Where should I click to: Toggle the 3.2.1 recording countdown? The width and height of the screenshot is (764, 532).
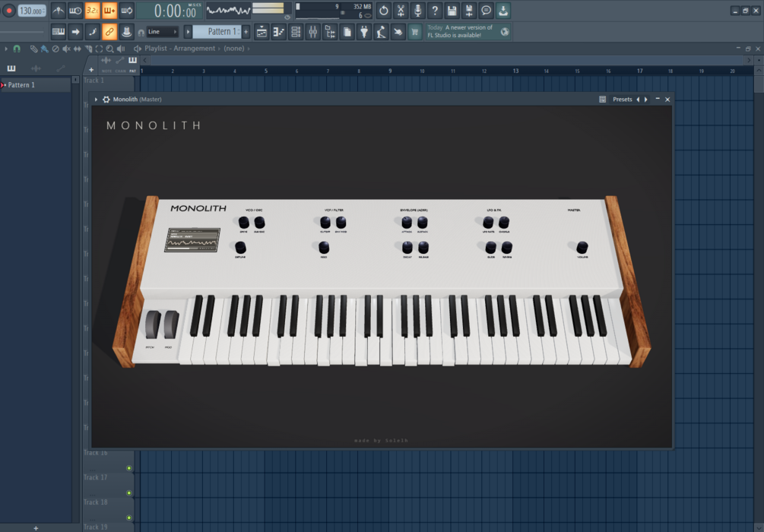(x=92, y=10)
